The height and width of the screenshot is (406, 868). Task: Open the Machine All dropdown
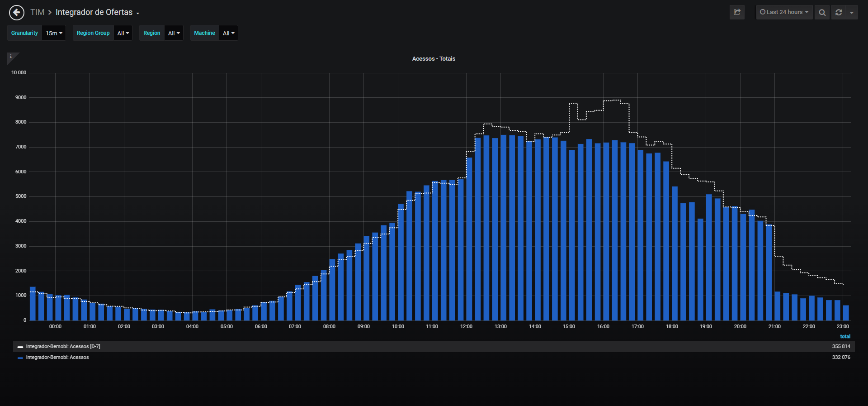228,33
